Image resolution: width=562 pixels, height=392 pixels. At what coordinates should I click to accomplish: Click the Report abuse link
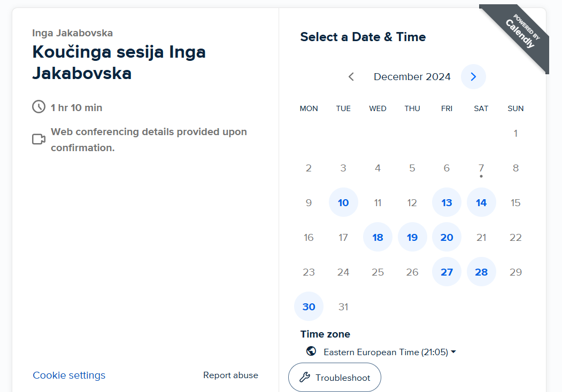click(230, 375)
